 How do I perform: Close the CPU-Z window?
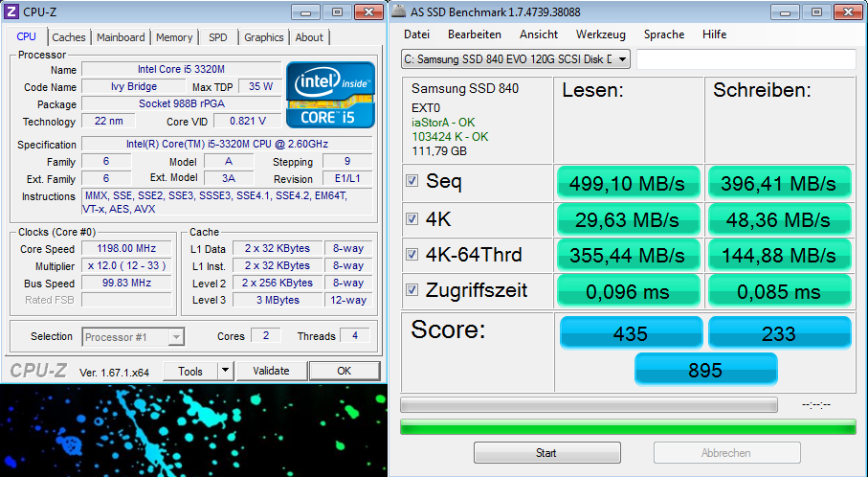[x=369, y=11]
